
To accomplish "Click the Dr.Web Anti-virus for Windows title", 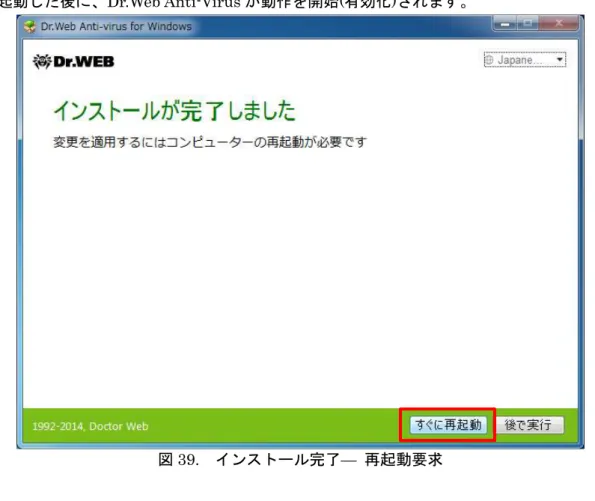I will [x=116, y=27].
